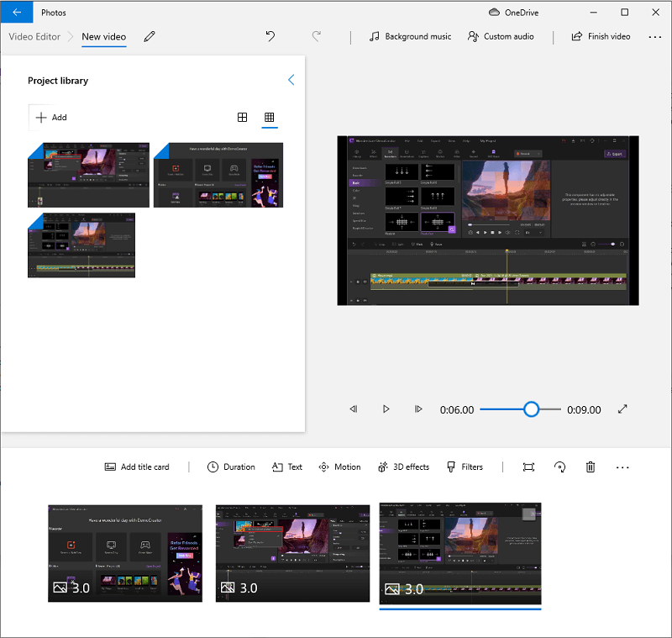The image size is (672, 638).
Task: Collapse the Project library panel
Action: click(291, 80)
